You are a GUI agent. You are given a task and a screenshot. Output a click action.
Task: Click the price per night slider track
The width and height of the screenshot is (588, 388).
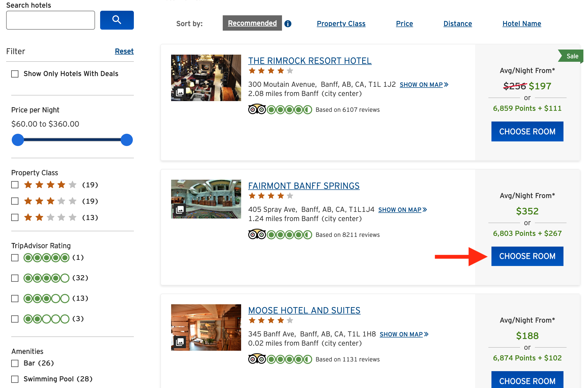[72, 140]
